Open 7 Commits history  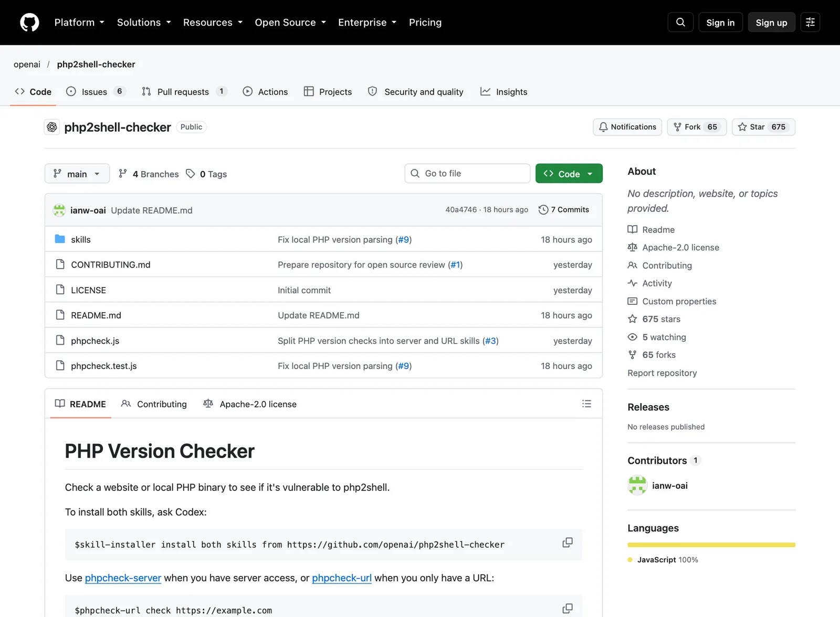pyautogui.click(x=564, y=210)
